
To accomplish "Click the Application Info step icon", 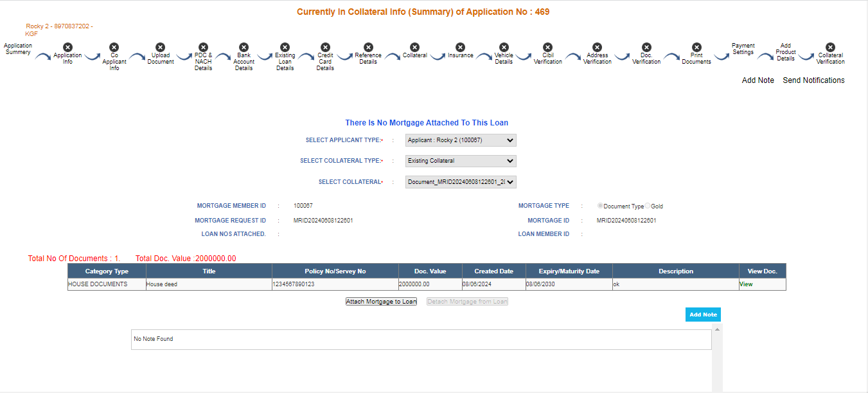I will pos(67,47).
